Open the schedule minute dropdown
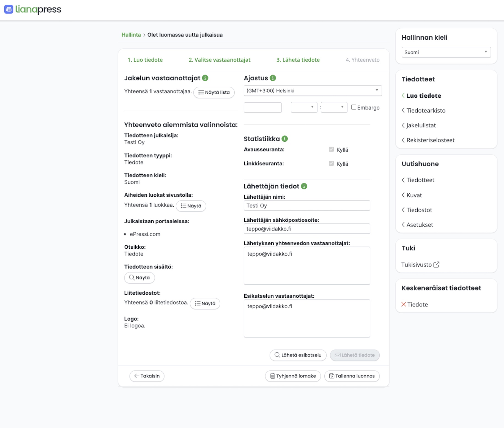The width and height of the screenshot is (504, 428). click(334, 107)
